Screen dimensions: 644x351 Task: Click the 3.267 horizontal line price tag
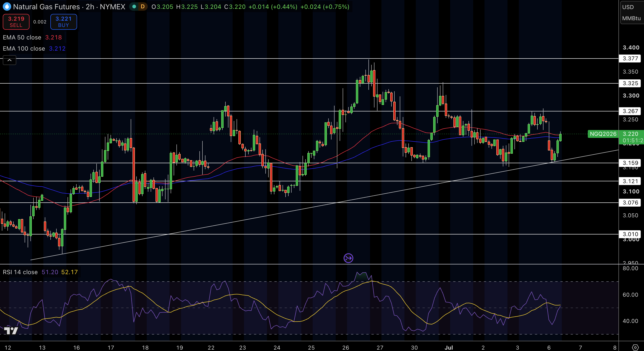[x=630, y=111]
